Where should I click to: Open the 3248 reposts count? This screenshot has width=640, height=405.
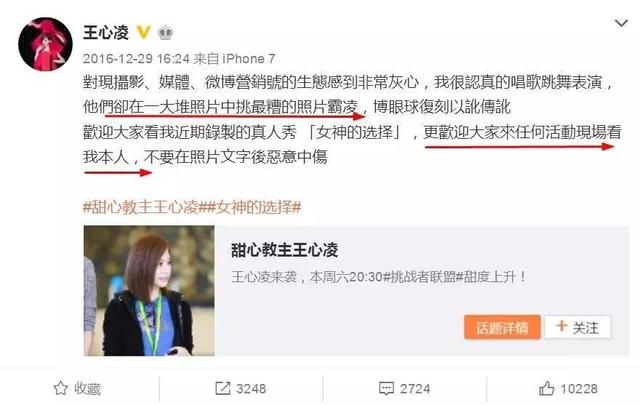pyautogui.click(x=251, y=389)
